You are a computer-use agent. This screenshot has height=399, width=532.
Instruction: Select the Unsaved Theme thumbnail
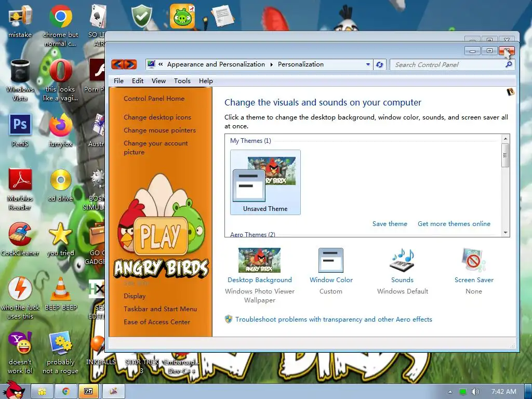[x=265, y=182]
